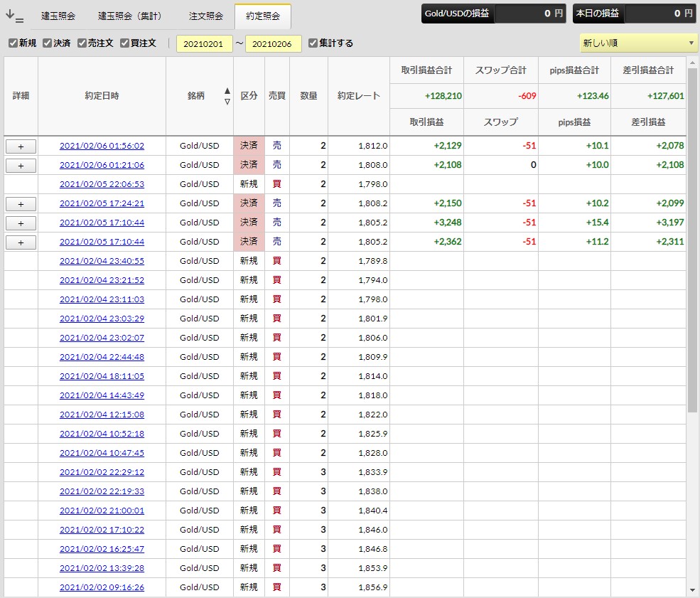Open trade link 2021/02/02 22:29:12
The image size is (700, 598).
pyautogui.click(x=102, y=472)
